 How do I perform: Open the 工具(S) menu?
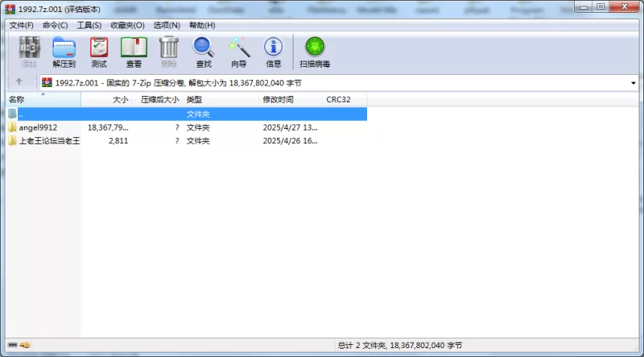pos(89,25)
